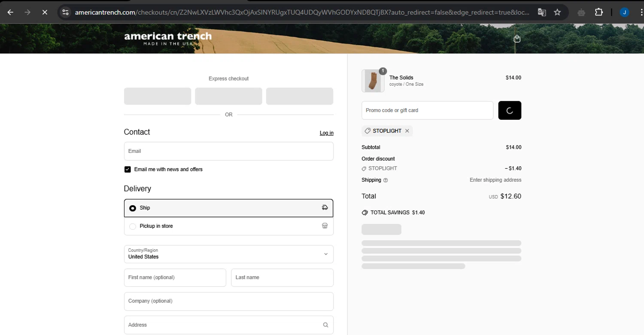
Task: Select Pickup in store option
Action: (228, 226)
